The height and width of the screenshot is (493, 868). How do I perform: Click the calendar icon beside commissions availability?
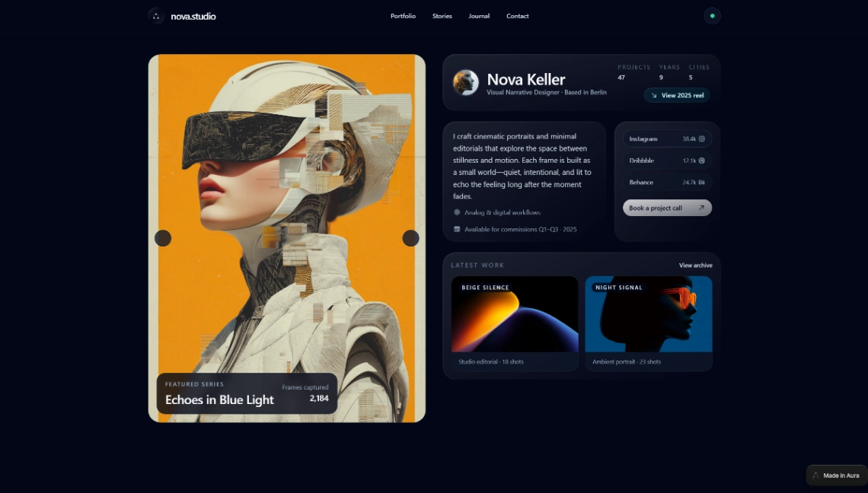[457, 229]
